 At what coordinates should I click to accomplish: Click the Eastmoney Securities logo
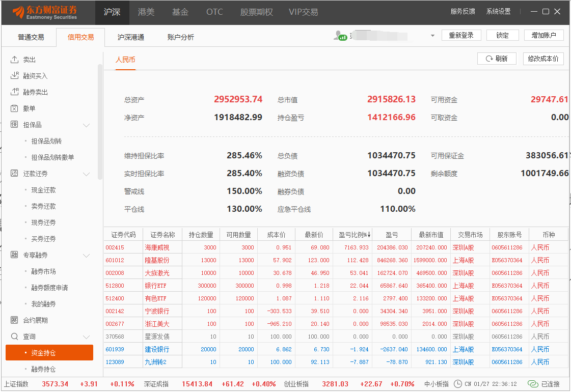point(44,12)
